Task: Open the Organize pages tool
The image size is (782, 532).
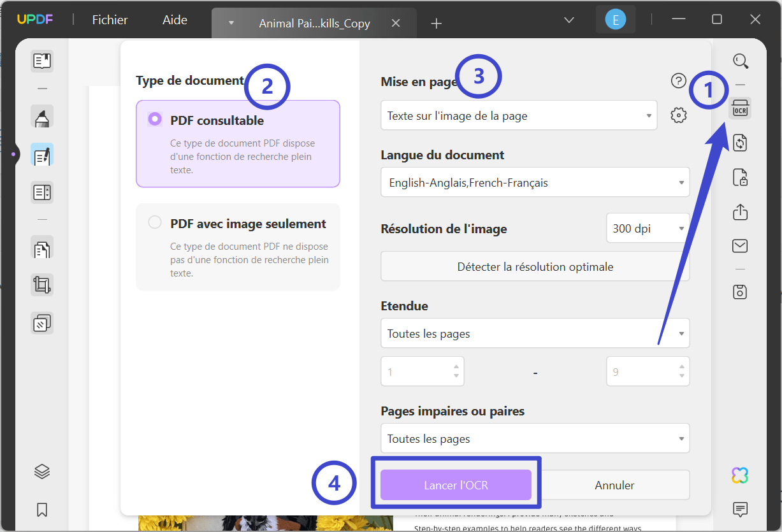Action: pyautogui.click(x=42, y=248)
